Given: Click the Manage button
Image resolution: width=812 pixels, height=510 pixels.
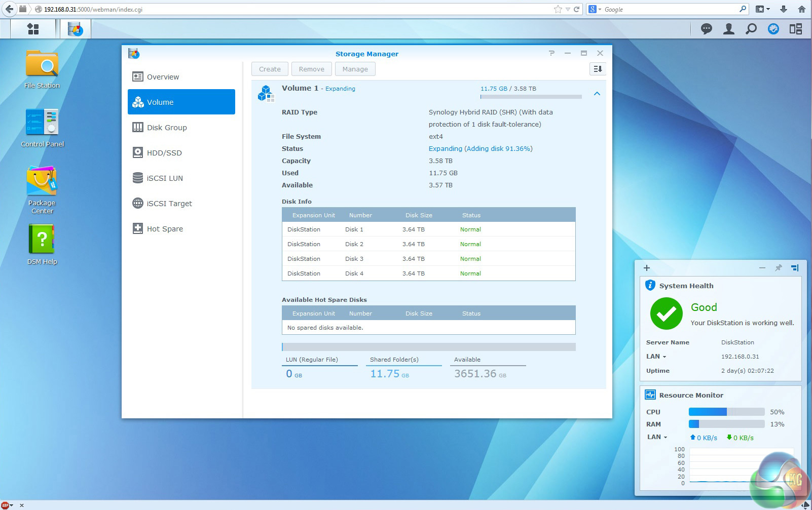Looking at the screenshot, I should [x=355, y=69].
